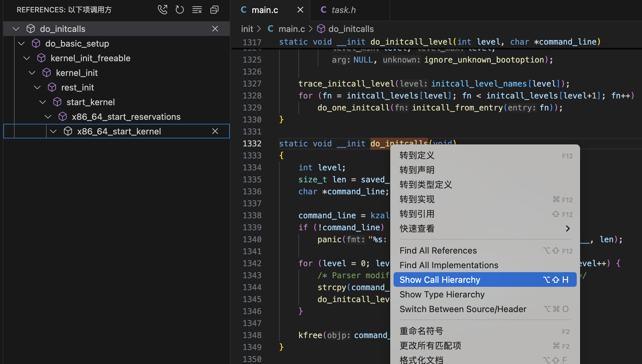Click sticky scroll header do_initcall_level line
Image resolution: width=642 pixels, height=364 pixels.
click(x=440, y=42)
